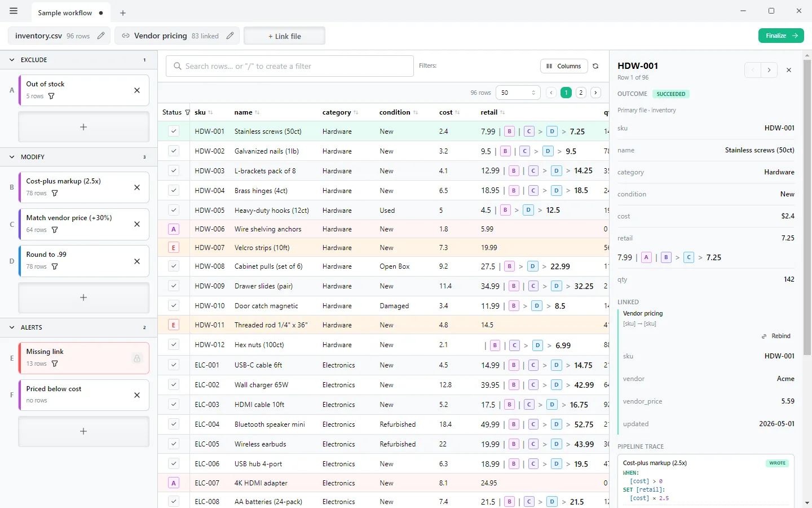
Task: Select the inventory.csv file tab
Action: tap(60, 36)
